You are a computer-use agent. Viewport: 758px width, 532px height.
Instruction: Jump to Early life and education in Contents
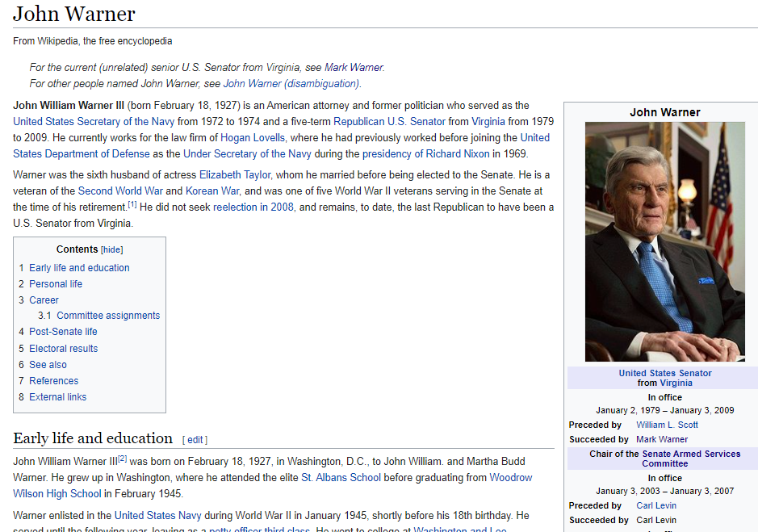click(x=79, y=268)
